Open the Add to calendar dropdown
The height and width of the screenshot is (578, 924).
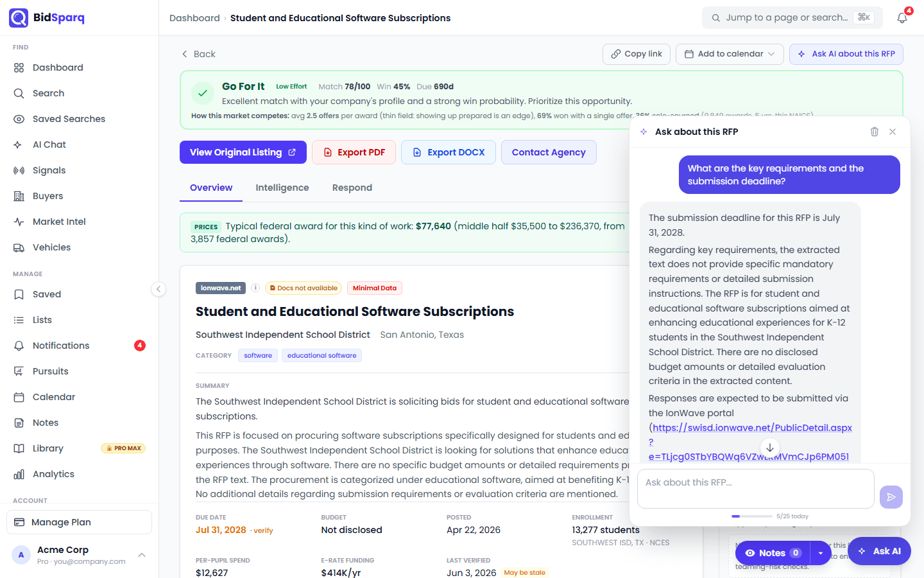[730, 54]
